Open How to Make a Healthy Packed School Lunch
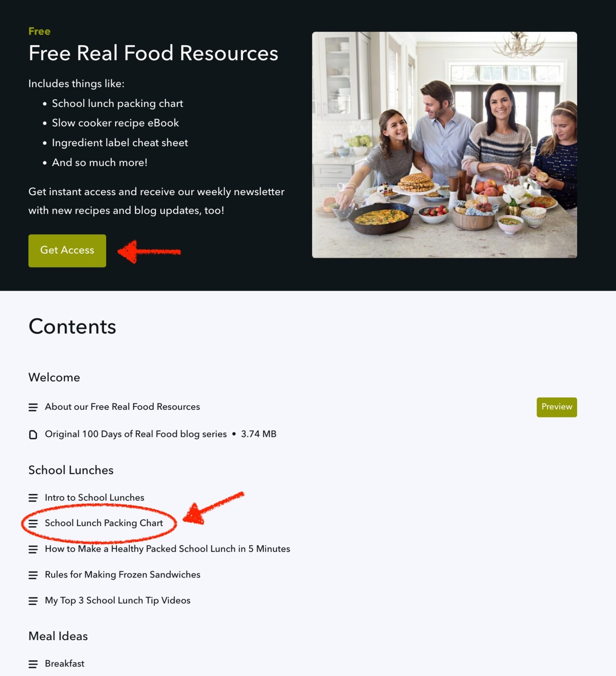The height and width of the screenshot is (676, 616). 167,549
